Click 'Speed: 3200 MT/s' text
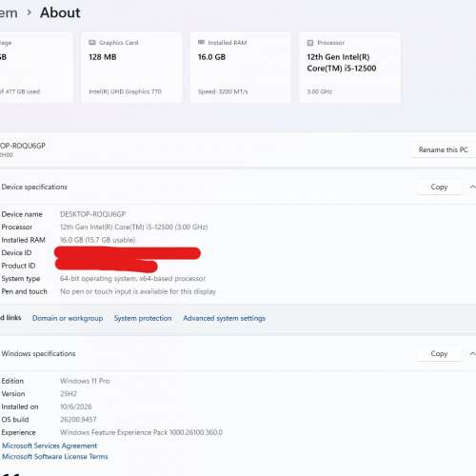The width and height of the screenshot is (476, 476). [223, 91]
